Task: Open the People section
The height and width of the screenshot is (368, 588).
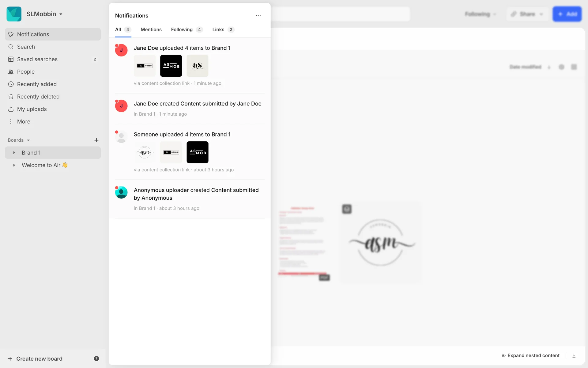Action: click(x=26, y=72)
